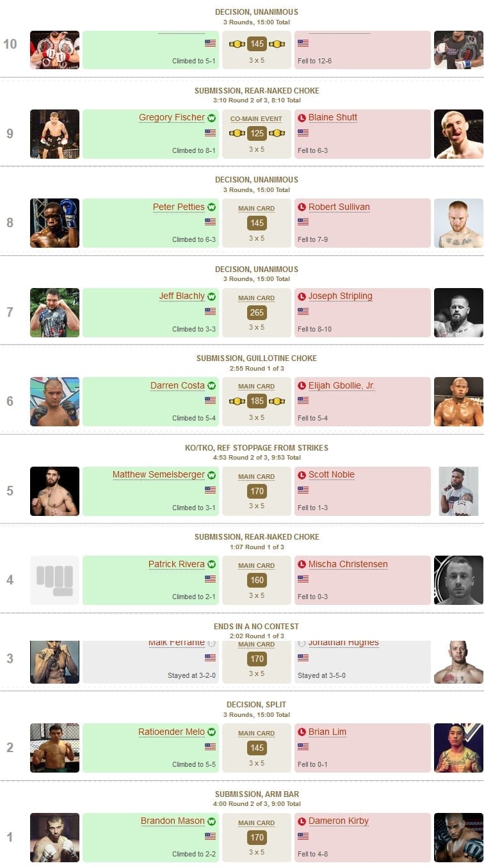
Task: Click the US flag under Peter Petties
Action: click(x=210, y=221)
